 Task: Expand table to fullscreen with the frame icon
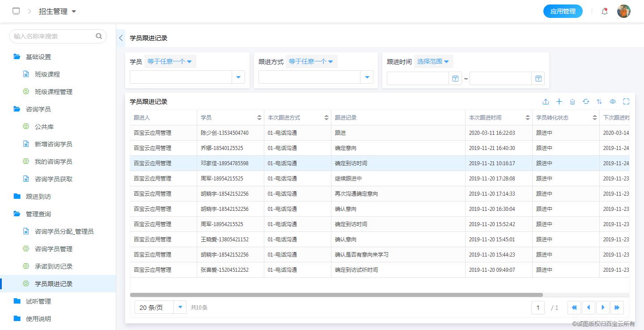coord(626,102)
